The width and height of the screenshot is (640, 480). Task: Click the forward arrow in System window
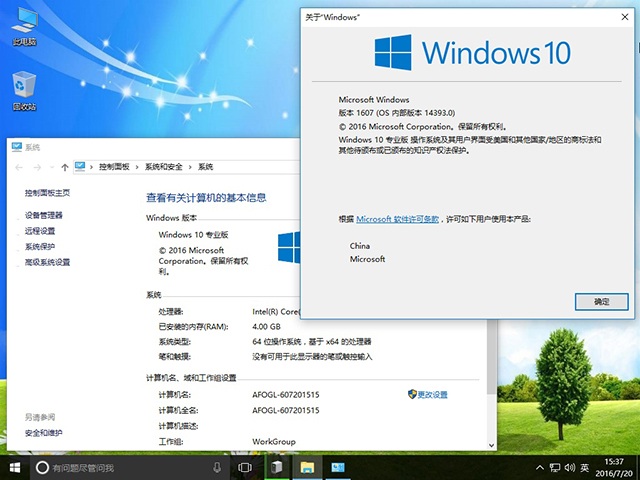pos(37,167)
